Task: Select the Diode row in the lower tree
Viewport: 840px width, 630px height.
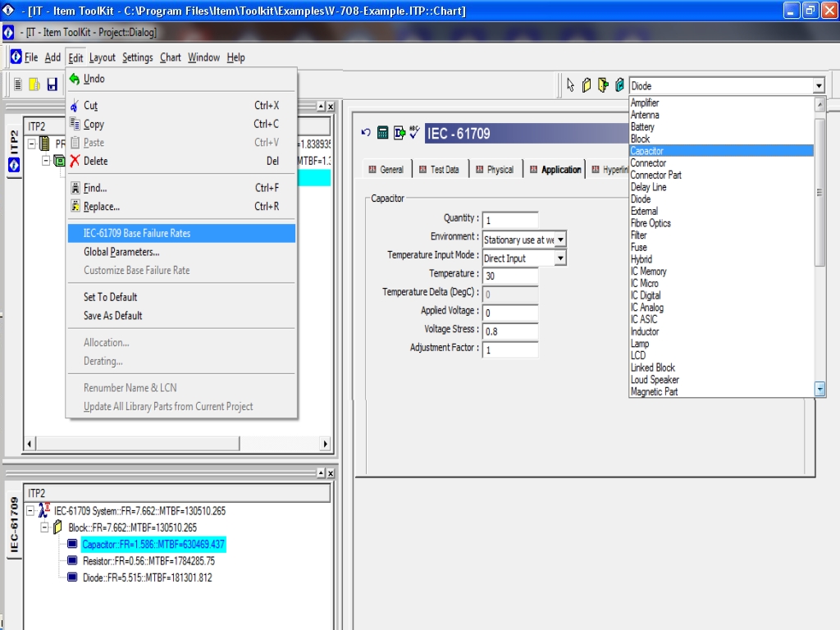Action: click(x=148, y=577)
